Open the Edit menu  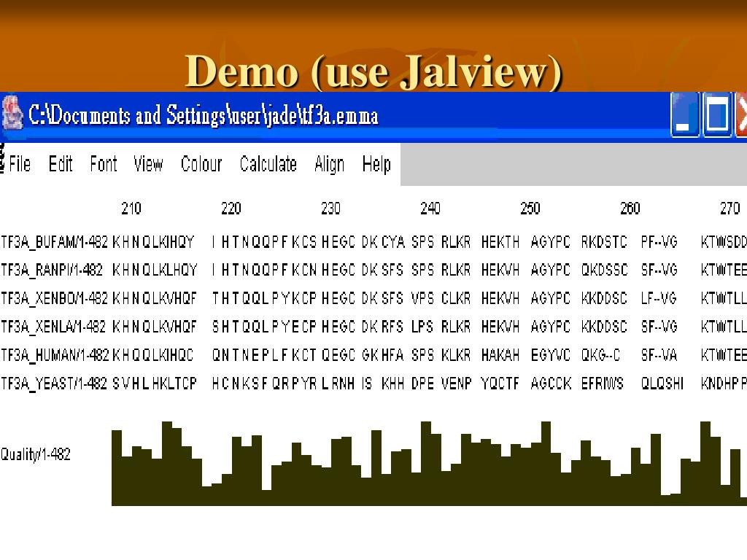click(x=61, y=164)
